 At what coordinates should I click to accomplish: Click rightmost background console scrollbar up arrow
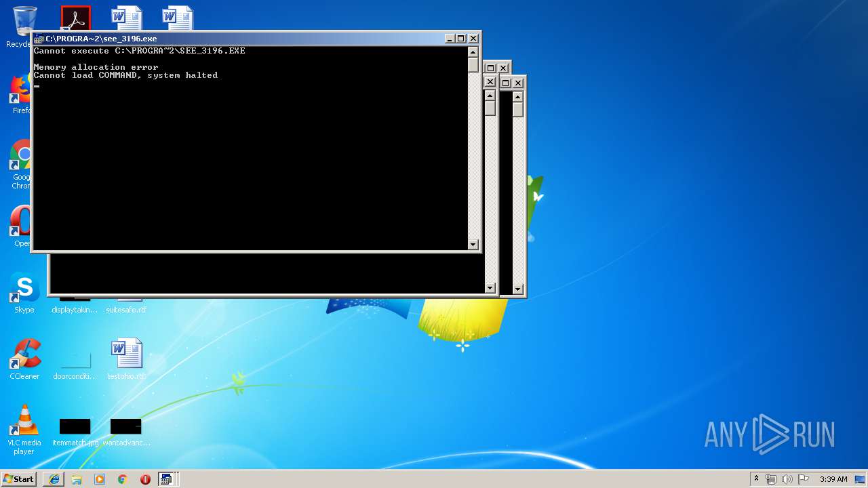[518, 96]
